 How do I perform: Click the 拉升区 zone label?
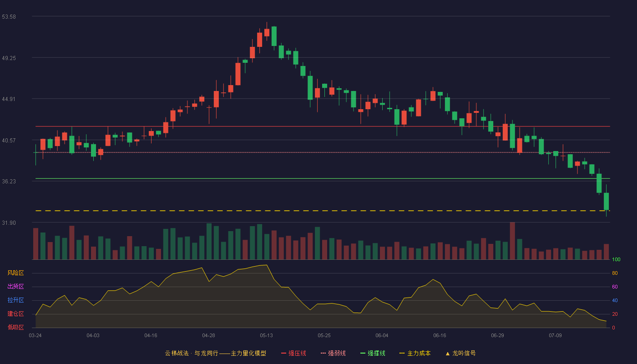point(15,300)
